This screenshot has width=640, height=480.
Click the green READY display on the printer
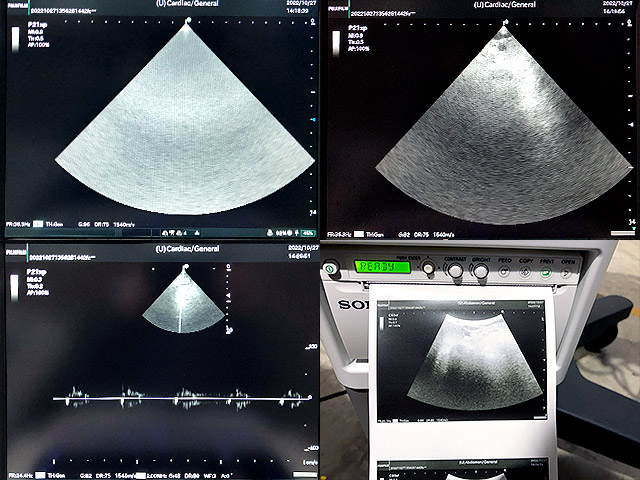click(x=382, y=267)
